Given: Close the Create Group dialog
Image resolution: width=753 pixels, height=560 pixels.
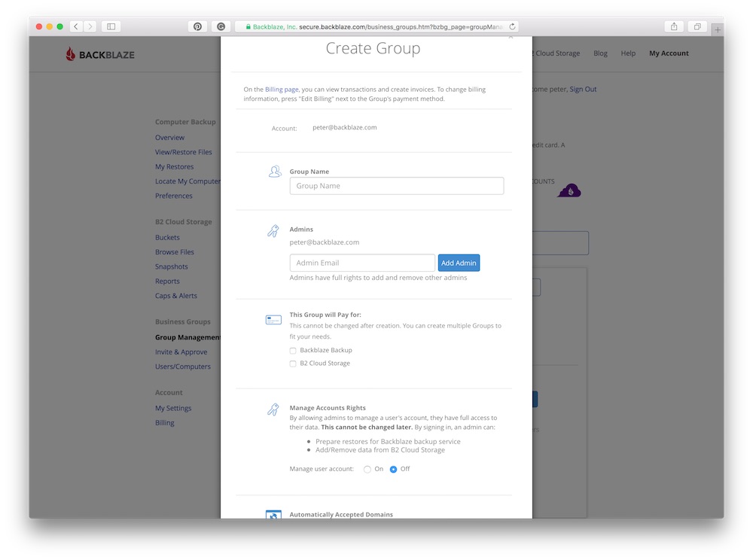Looking at the screenshot, I should [x=511, y=37].
